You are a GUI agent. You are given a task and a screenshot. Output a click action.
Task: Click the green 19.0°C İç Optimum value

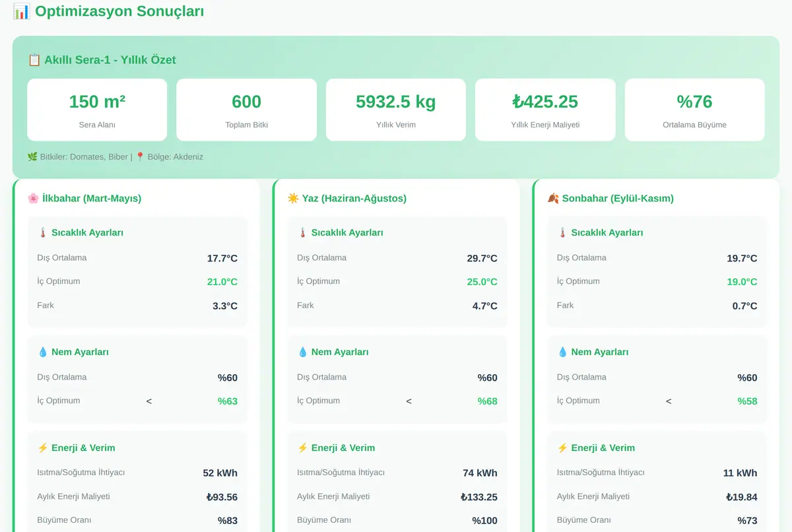point(742,282)
